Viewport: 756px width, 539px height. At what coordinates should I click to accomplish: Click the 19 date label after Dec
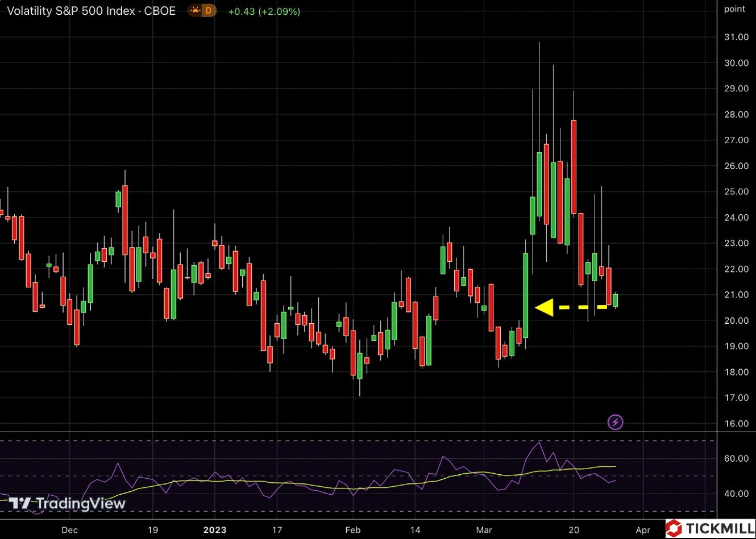tap(153, 530)
